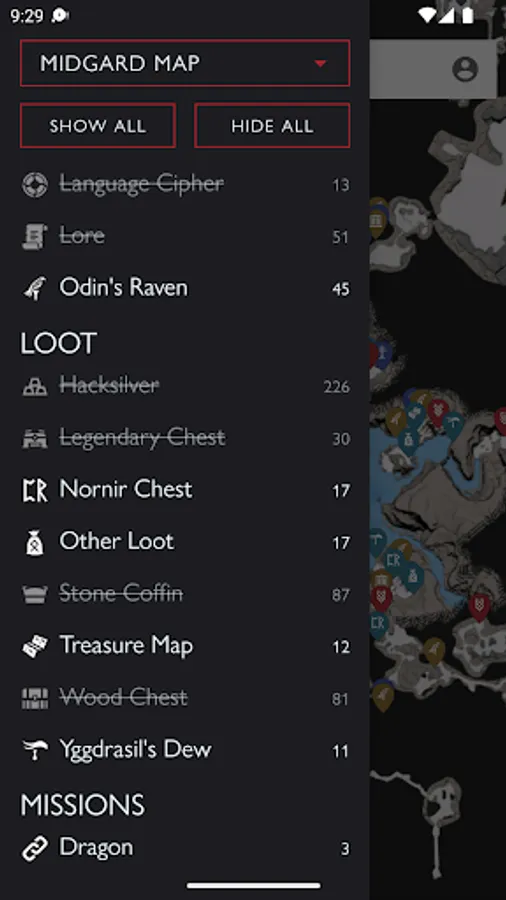
Task: Toggle Wood Chest visibility
Action: point(185,698)
